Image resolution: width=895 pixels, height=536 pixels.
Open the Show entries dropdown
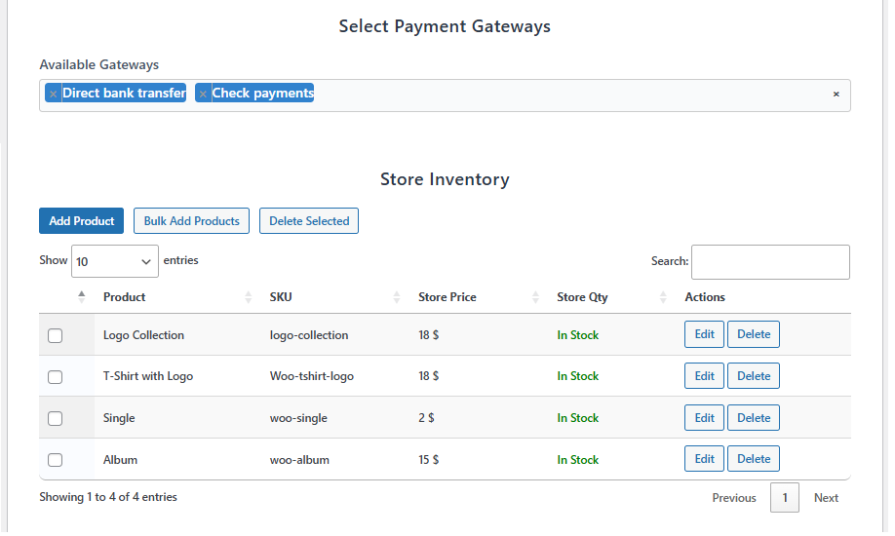tap(116, 263)
